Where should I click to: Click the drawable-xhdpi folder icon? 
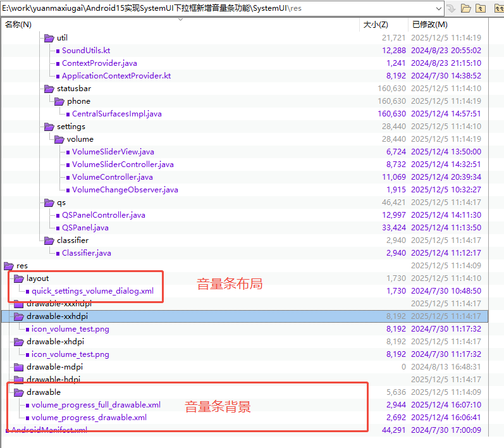click(x=19, y=342)
